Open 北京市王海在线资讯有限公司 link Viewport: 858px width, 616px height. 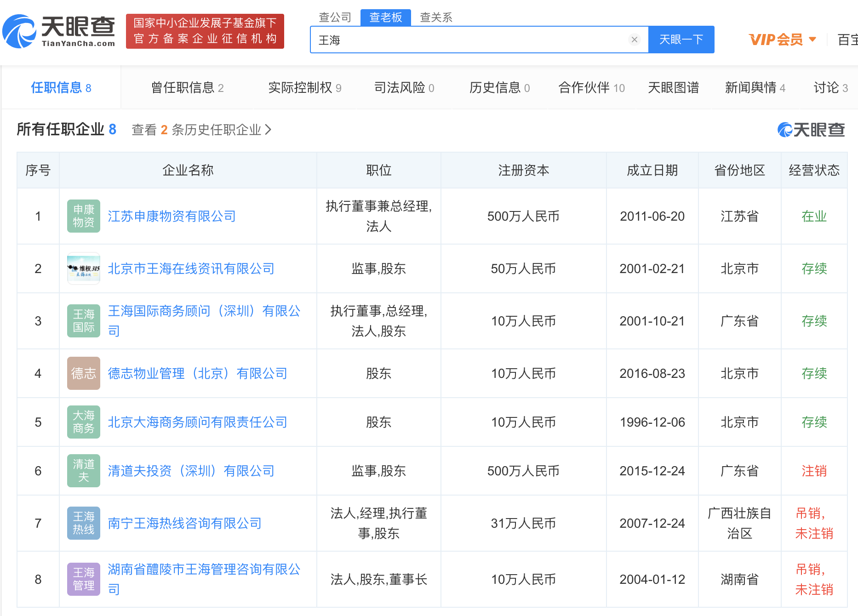coord(191,268)
